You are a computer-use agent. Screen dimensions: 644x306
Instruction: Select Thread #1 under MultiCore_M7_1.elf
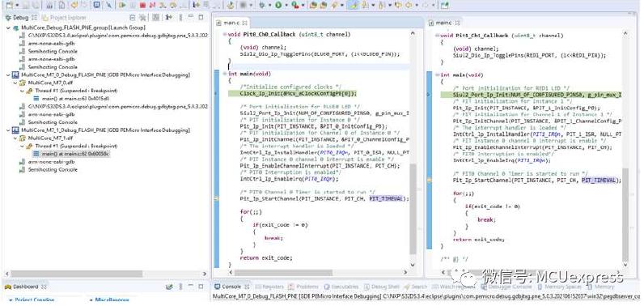coord(72,146)
